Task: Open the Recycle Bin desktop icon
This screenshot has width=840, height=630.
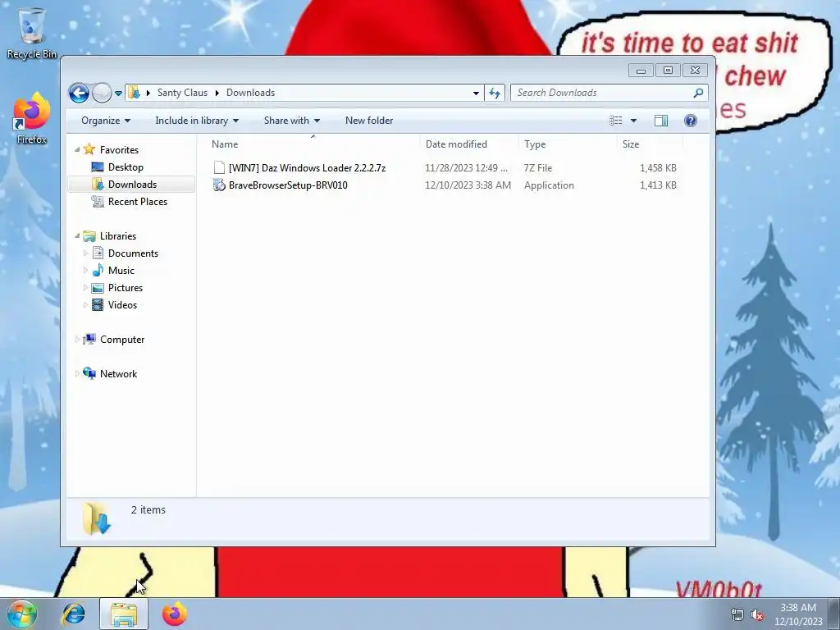Action: [32, 32]
